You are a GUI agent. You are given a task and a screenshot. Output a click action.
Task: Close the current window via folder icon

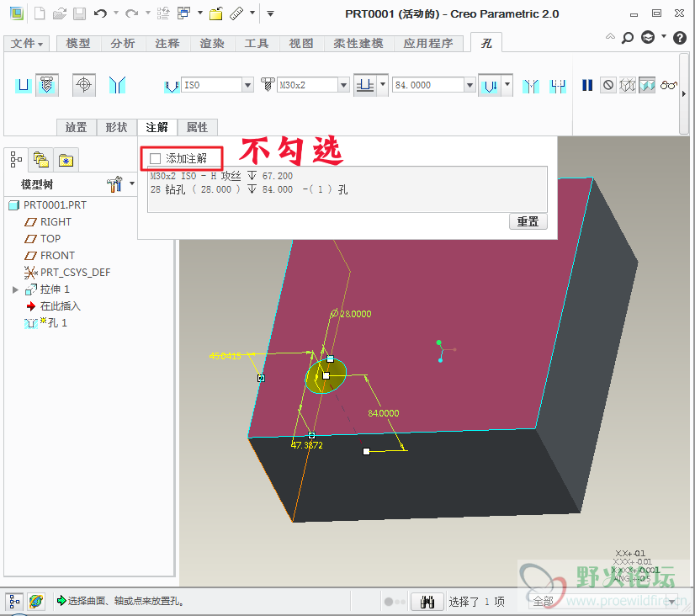click(216, 13)
